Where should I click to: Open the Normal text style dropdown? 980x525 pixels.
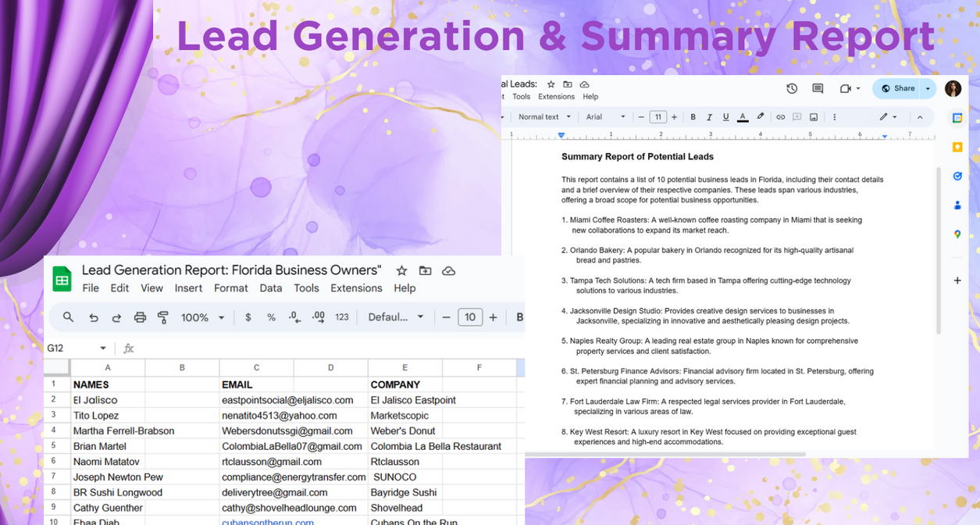[544, 117]
